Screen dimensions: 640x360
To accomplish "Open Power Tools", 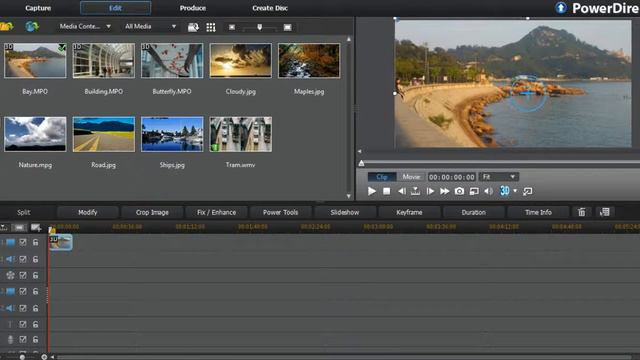I will click(280, 212).
